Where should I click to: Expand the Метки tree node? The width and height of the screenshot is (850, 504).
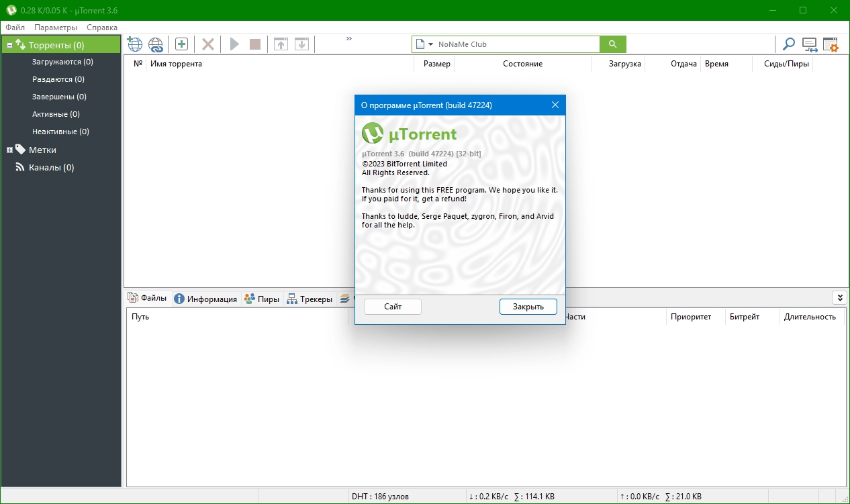coord(10,150)
